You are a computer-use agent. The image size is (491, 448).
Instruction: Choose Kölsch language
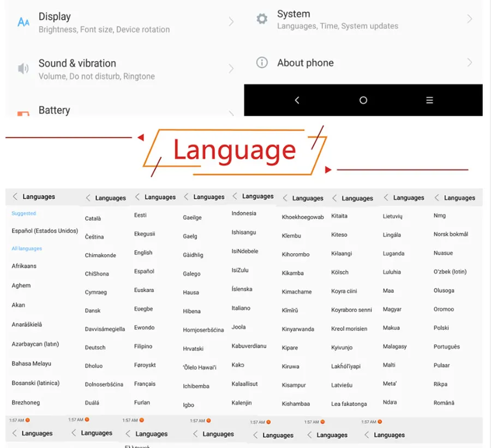(x=340, y=272)
